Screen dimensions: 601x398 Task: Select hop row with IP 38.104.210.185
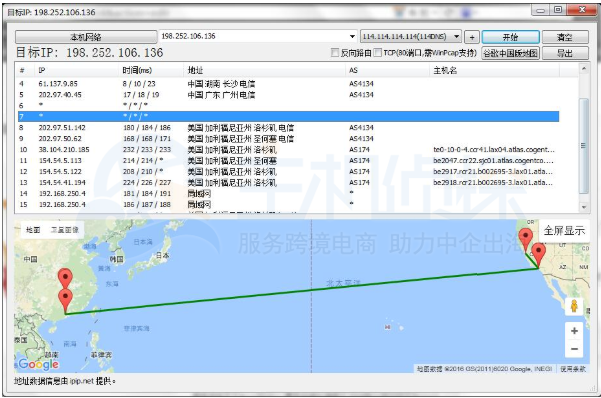(x=288, y=150)
